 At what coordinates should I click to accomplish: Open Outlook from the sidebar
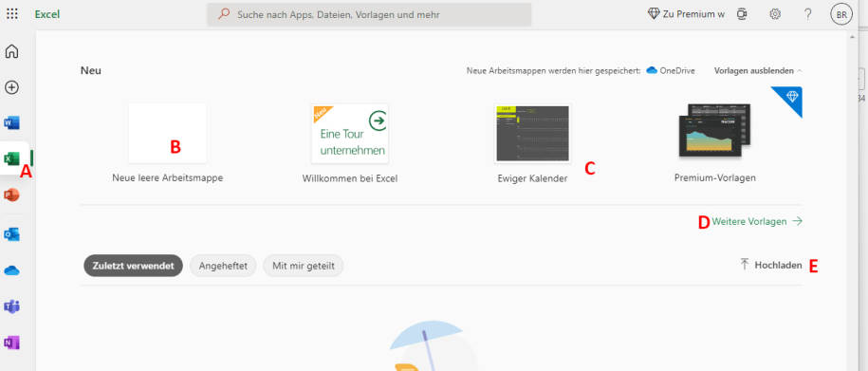[11, 234]
